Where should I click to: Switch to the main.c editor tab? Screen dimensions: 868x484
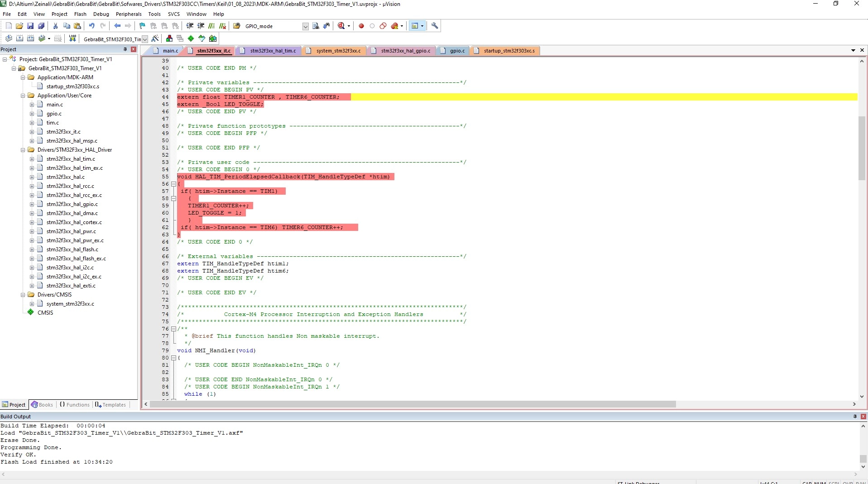166,51
